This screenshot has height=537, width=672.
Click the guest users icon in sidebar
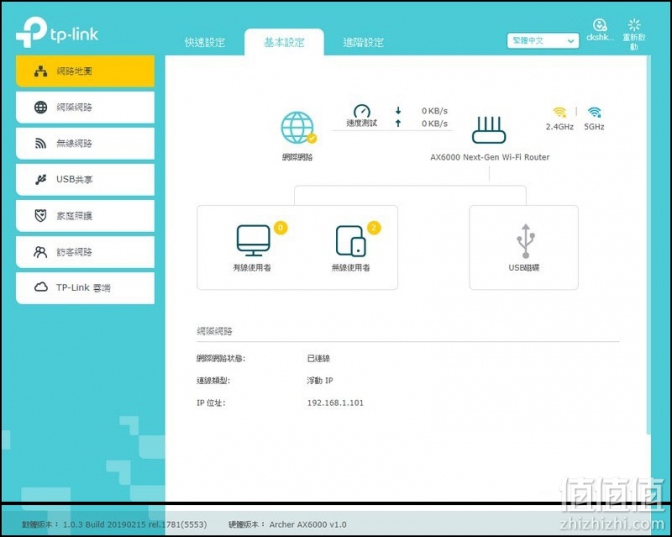41,252
